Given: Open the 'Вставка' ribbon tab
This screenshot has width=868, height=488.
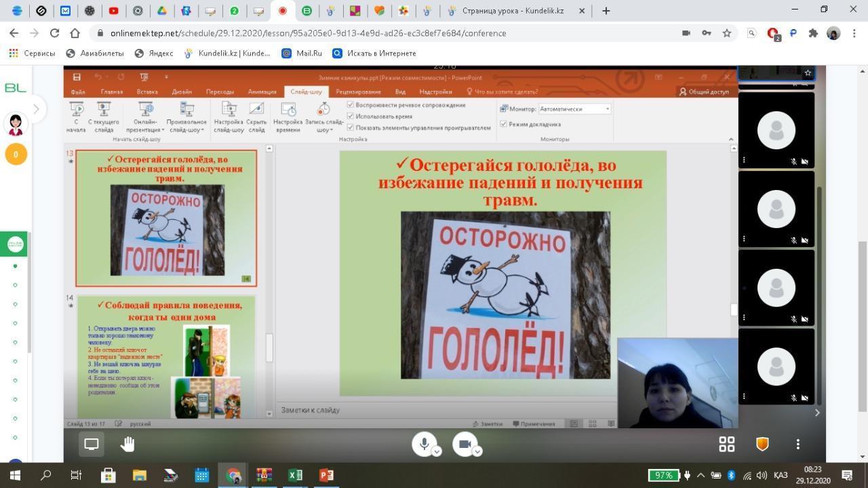Looking at the screenshot, I should (x=146, y=92).
